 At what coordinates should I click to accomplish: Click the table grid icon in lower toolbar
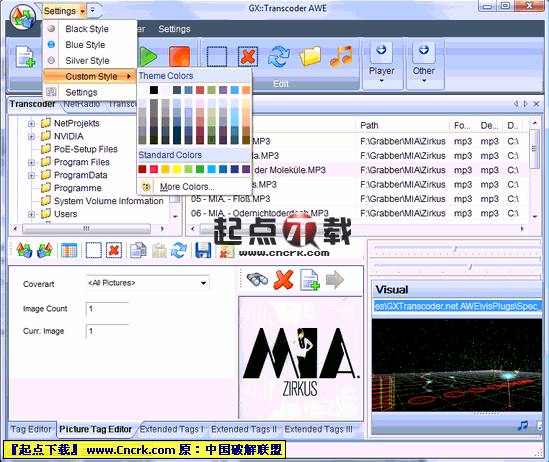(69, 250)
